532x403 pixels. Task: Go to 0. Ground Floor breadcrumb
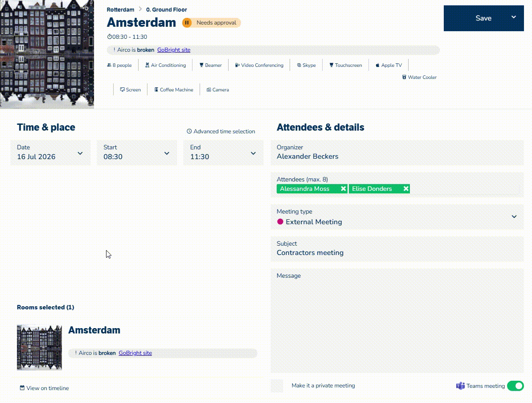pyautogui.click(x=167, y=9)
